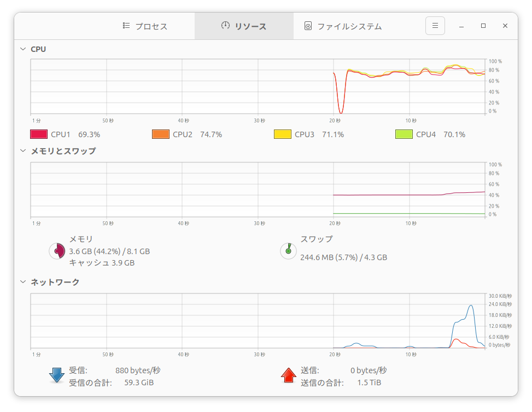Click the ネットワーク section header label

tap(55, 282)
